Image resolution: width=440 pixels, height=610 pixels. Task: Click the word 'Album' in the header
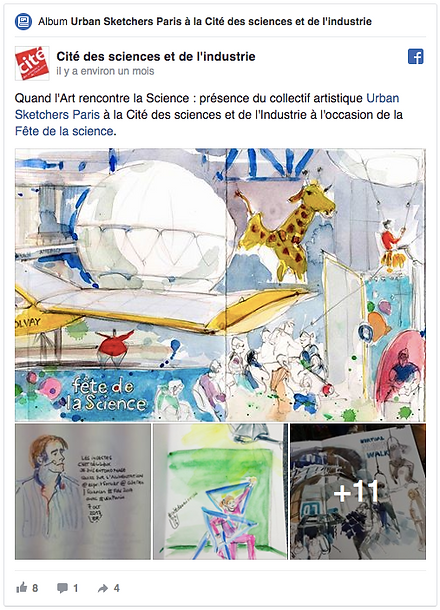click(53, 21)
